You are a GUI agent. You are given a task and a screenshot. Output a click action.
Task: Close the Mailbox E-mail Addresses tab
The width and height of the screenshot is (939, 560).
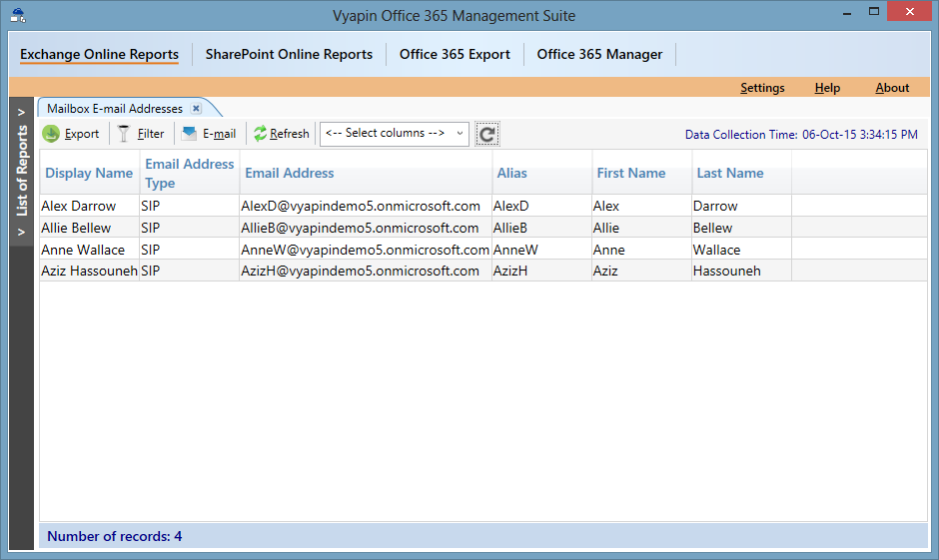[x=196, y=108]
